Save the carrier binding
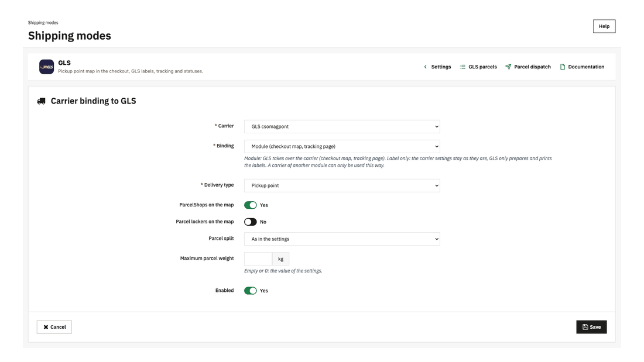The image size is (644, 362). pyautogui.click(x=591, y=327)
